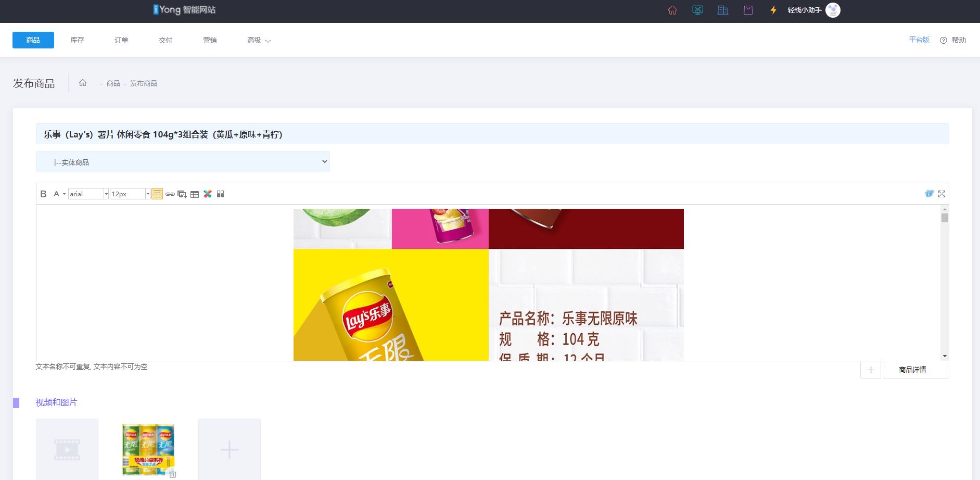Click the 轻栈小助手 username
Viewport: 980px width, 480px height.
click(805, 10)
